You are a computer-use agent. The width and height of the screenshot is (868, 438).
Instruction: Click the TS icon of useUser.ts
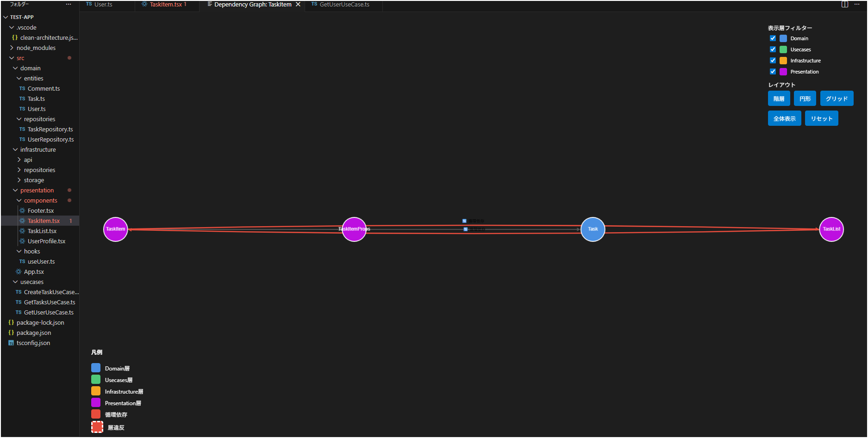[22, 261]
